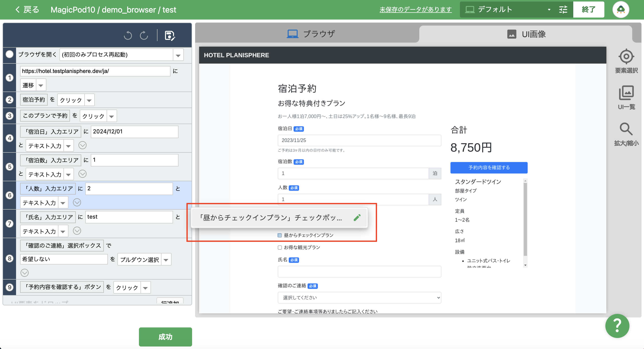The width and height of the screenshot is (644, 349).
Task: Click the circled chevron under step 4
Action: [x=83, y=145]
